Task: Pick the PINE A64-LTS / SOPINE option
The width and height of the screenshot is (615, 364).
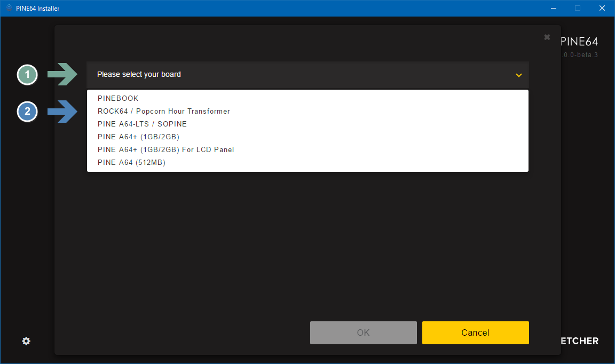Action: (142, 124)
